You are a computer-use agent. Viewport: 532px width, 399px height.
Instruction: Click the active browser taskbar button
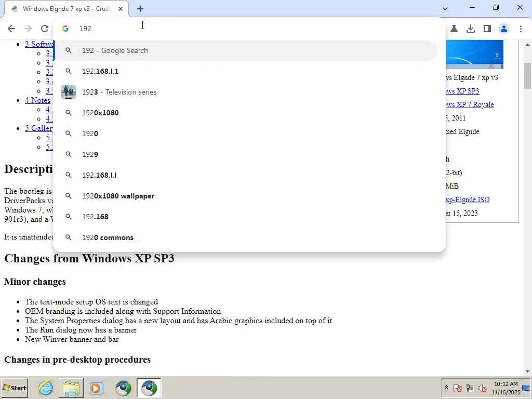(x=149, y=388)
